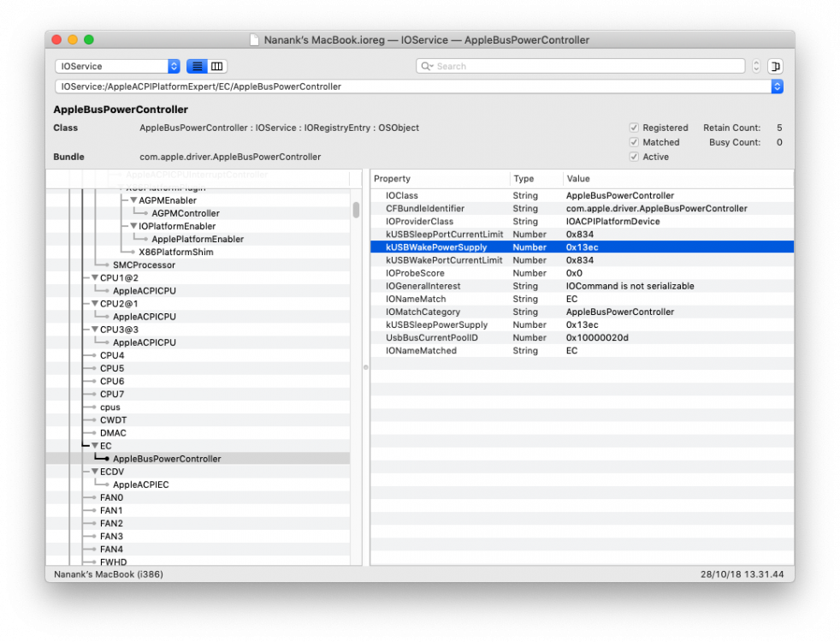Sort by the Property column header

tap(440, 178)
